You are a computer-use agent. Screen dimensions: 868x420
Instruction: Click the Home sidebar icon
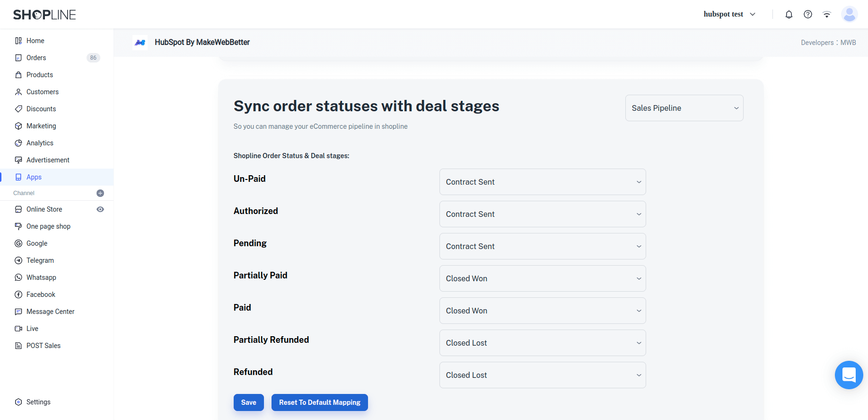(18, 41)
